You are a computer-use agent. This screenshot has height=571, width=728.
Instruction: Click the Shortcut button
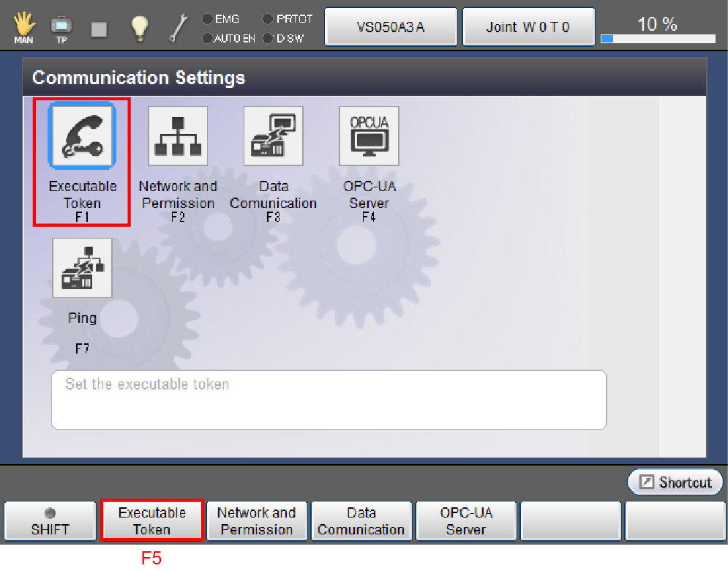pyautogui.click(x=675, y=482)
